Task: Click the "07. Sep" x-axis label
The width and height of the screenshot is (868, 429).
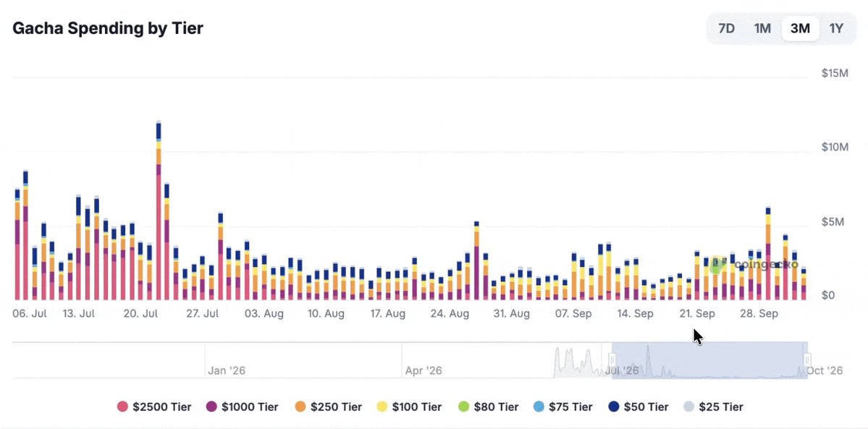Action: click(573, 314)
